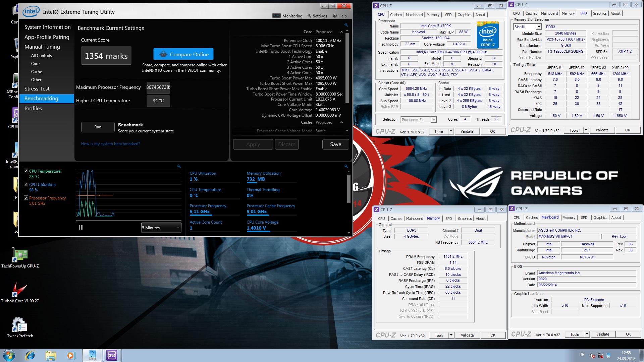The height and width of the screenshot is (362, 644).
Task: Open Windows Explorer from the taskbar
Action: (50, 355)
